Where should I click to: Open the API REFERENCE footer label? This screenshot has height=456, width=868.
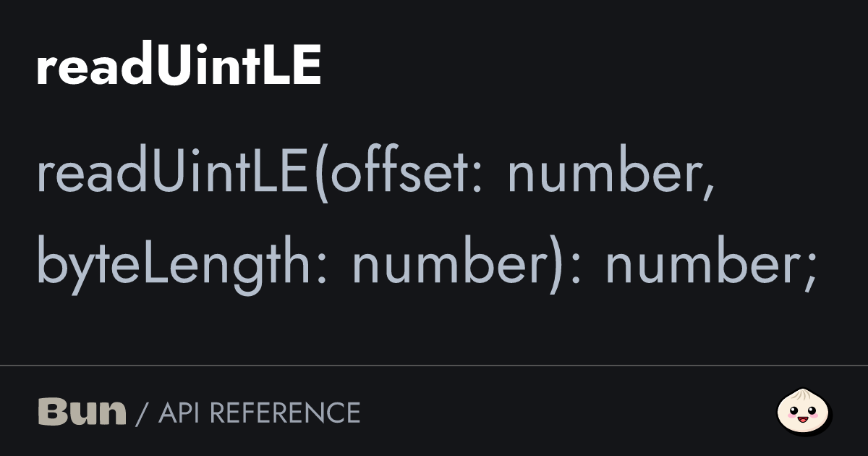tap(259, 413)
